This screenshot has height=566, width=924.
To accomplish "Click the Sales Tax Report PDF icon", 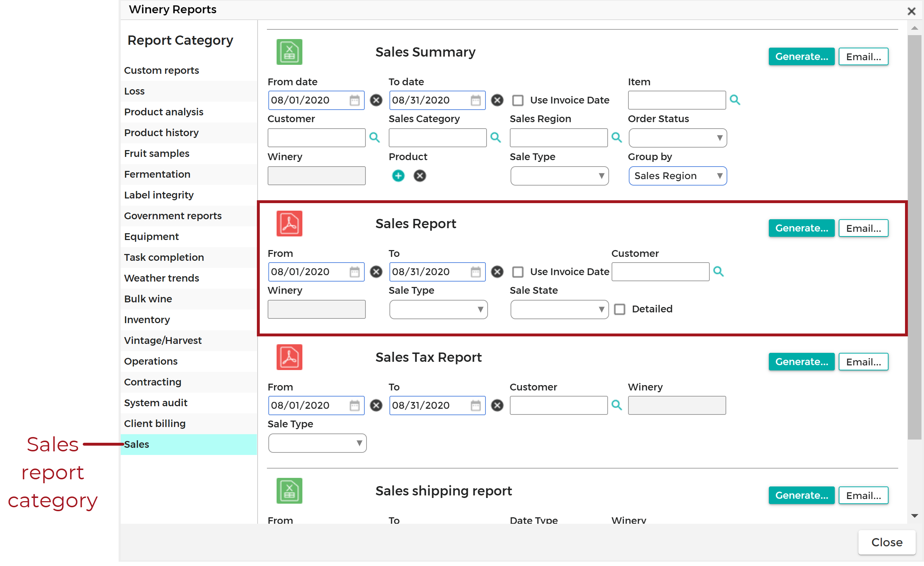I will pyautogui.click(x=289, y=357).
